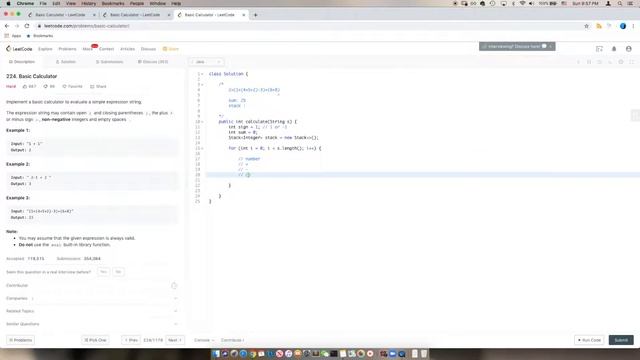The height and width of the screenshot is (360, 640).
Task: Collapse method fold arrow on line 10
Action: [x=202, y=122]
